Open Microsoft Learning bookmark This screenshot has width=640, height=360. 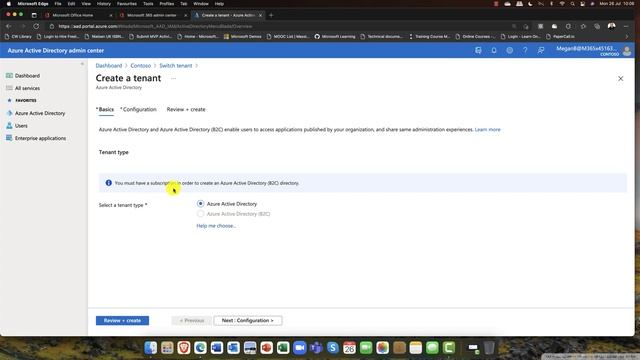(335, 36)
